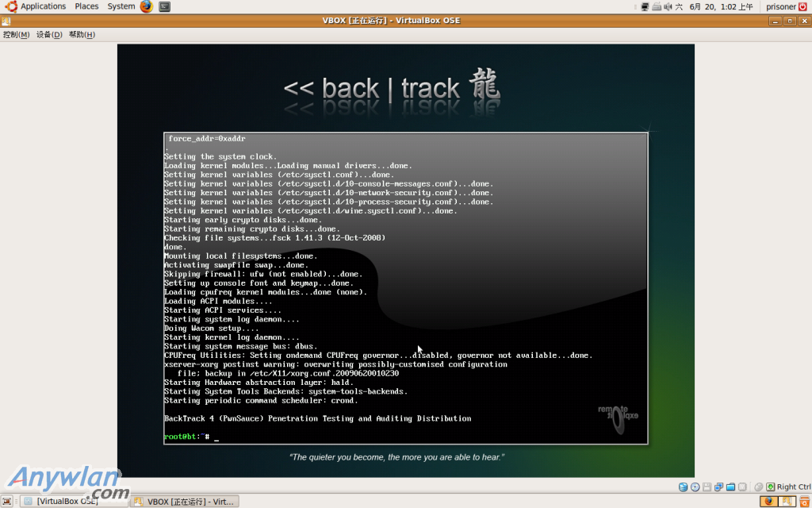Viewport: 812px width, 508px height.
Task: Click the CD/DVD status icon
Action: tap(695, 487)
